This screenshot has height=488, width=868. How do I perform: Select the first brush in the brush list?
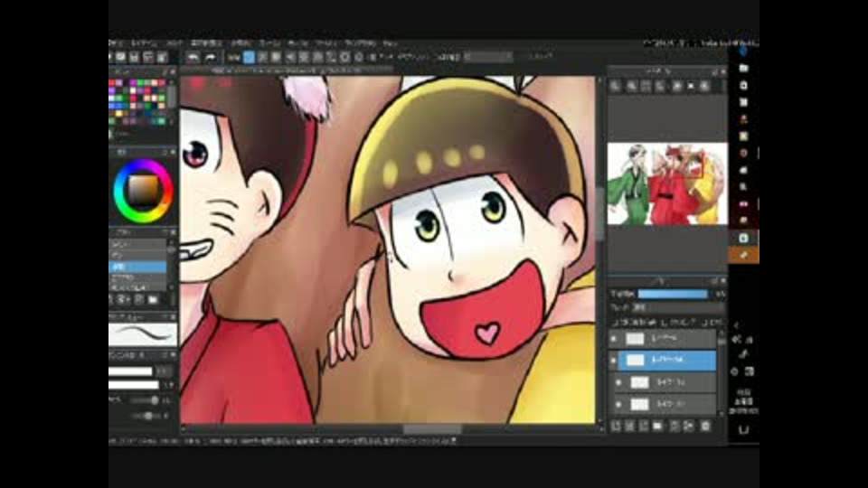click(x=137, y=244)
